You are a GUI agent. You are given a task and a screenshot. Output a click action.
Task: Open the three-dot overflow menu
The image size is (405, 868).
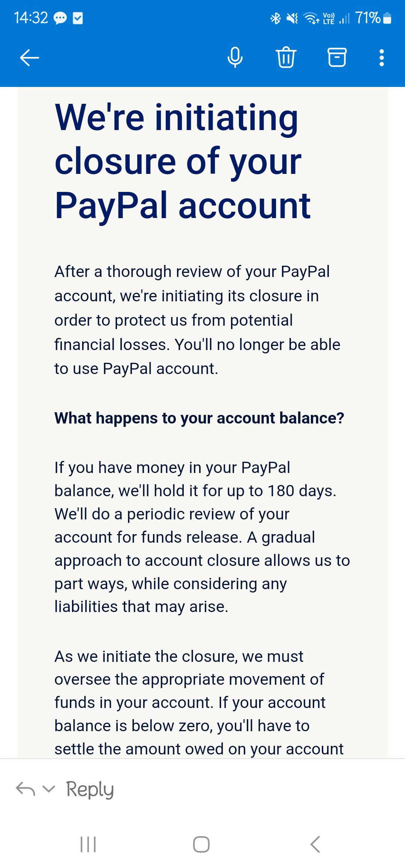pos(381,57)
